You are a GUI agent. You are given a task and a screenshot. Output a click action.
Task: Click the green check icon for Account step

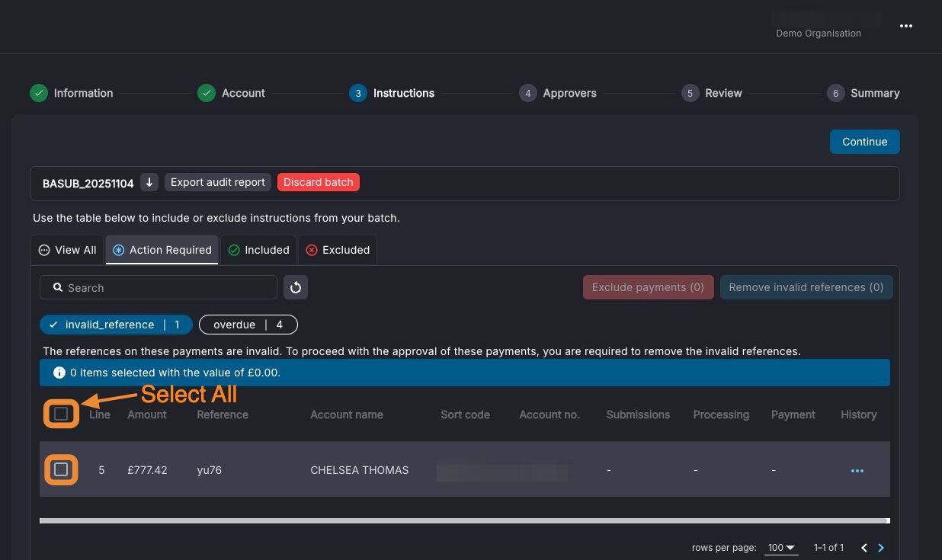pyautogui.click(x=207, y=93)
